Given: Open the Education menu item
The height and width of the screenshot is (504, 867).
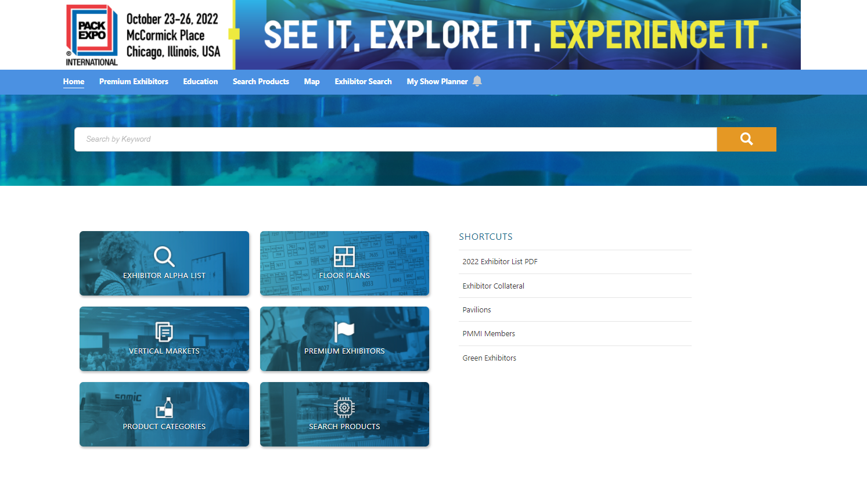Looking at the screenshot, I should click(200, 81).
